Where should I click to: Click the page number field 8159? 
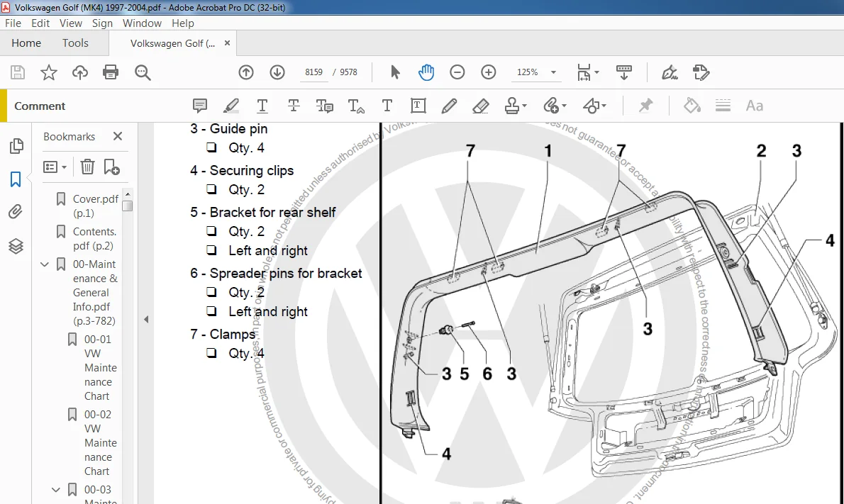313,72
